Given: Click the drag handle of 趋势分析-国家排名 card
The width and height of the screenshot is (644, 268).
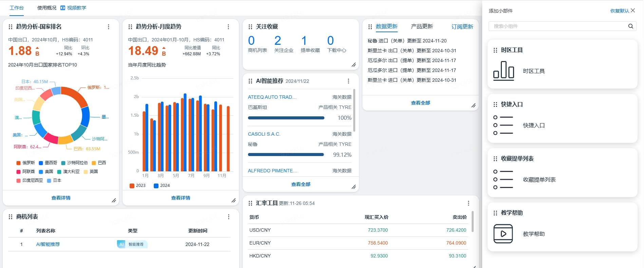Looking at the screenshot, I should 11,27.
